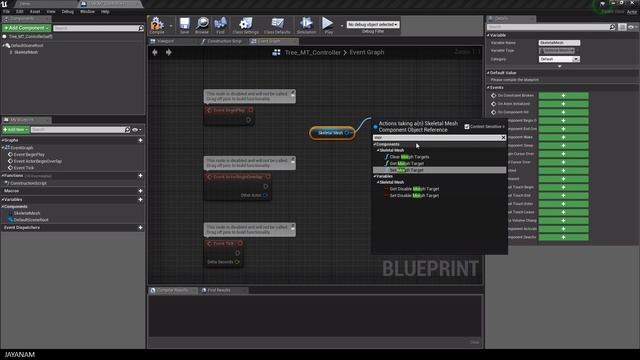
Task: Add a new variable with Variables plus icon
Action: (140, 200)
